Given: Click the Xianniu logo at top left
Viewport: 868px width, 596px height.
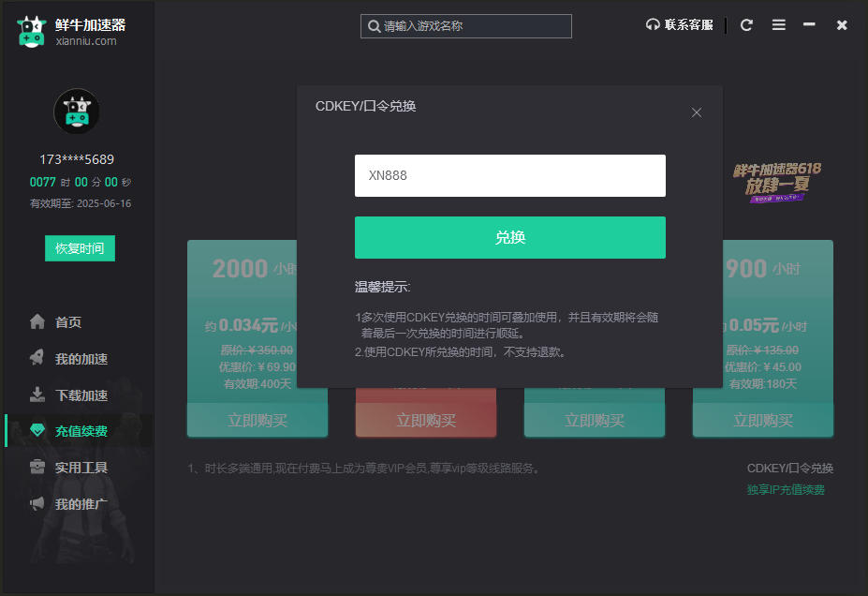Looking at the screenshot, I should 31,32.
